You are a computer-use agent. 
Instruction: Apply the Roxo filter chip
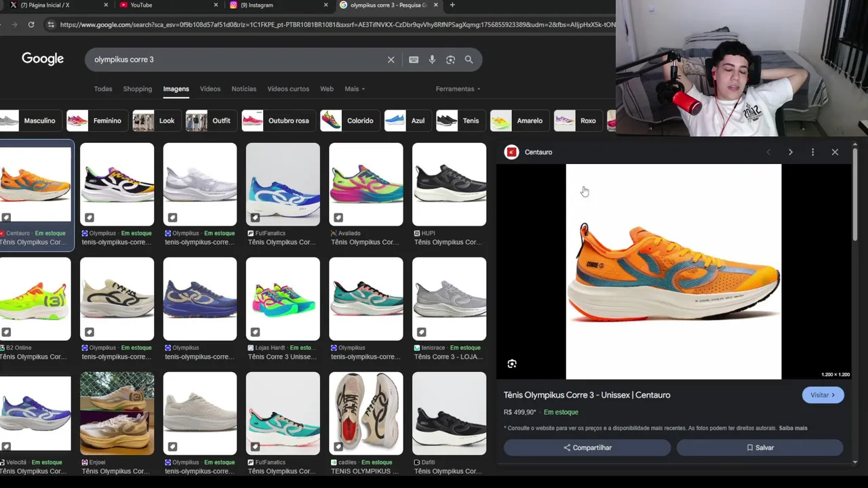(x=577, y=121)
